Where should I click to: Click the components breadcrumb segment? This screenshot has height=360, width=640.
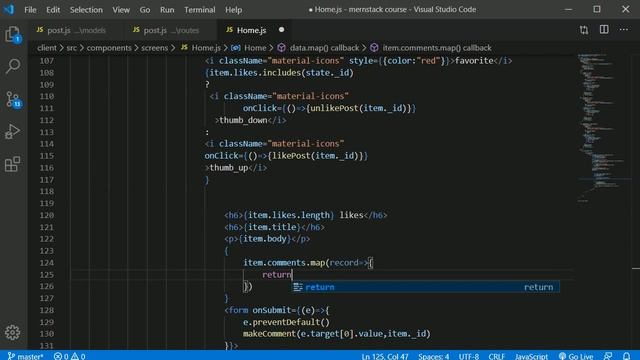point(109,48)
